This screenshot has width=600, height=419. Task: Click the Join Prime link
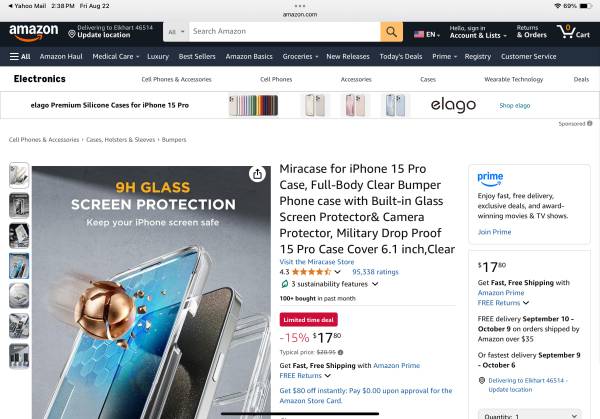pos(494,232)
